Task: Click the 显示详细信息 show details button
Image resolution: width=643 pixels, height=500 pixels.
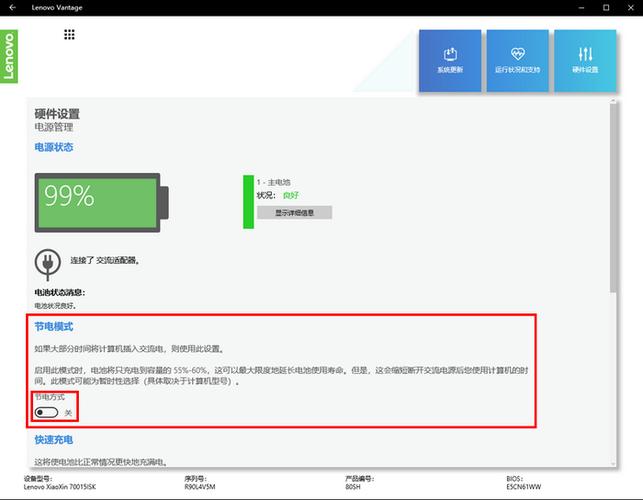Action: point(294,212)
